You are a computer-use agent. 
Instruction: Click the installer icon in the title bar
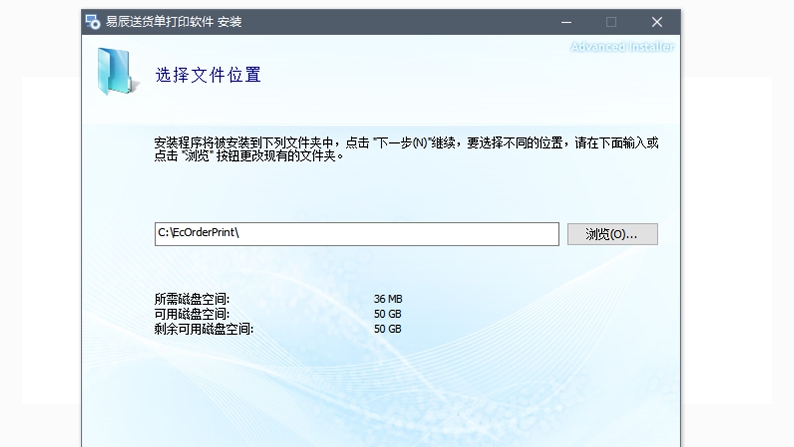[93, 22]
